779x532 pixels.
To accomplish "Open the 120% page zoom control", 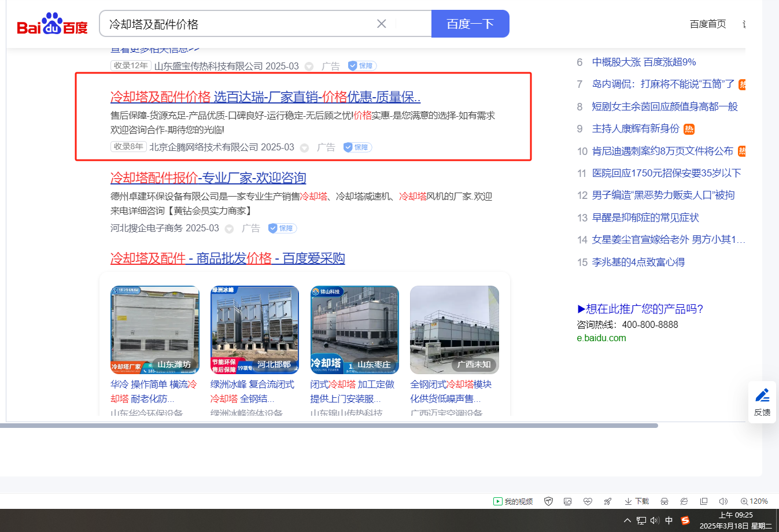I will tap(754, 501).
